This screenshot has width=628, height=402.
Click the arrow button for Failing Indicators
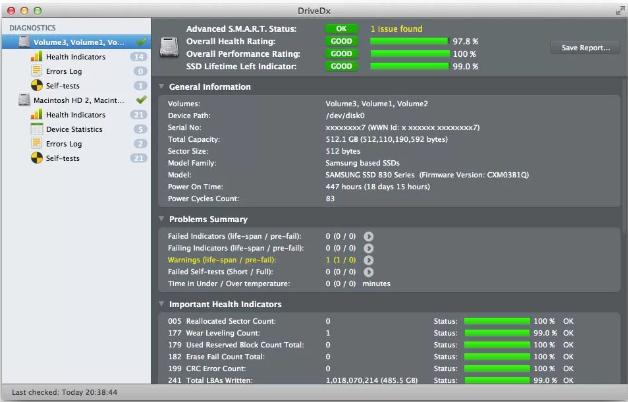(368, 248)
